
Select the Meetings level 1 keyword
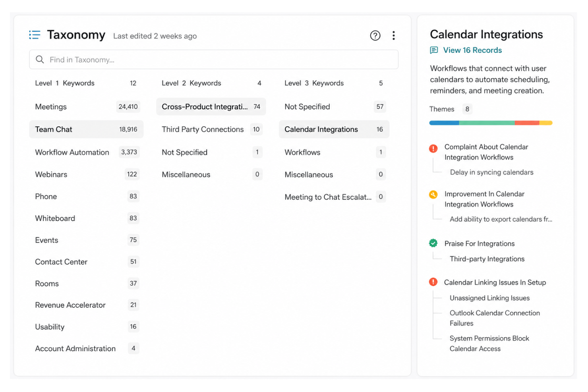pyautogui.click(x=86, y=107)
